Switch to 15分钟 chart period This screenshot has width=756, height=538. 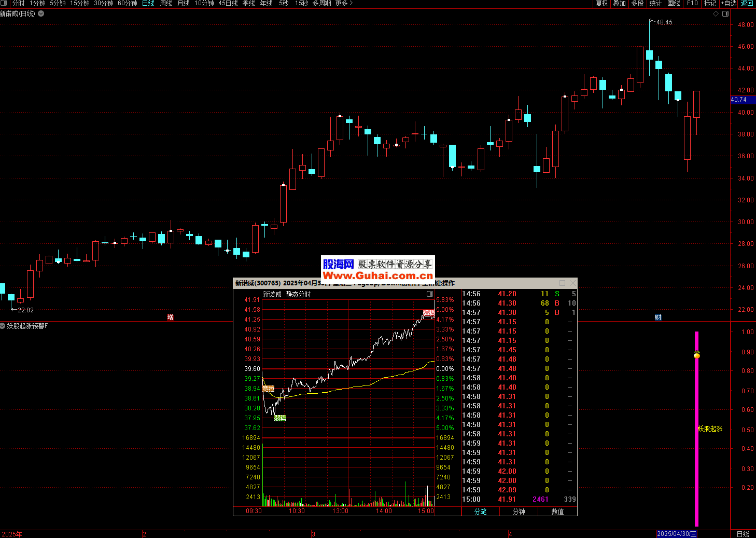(80, 3)
